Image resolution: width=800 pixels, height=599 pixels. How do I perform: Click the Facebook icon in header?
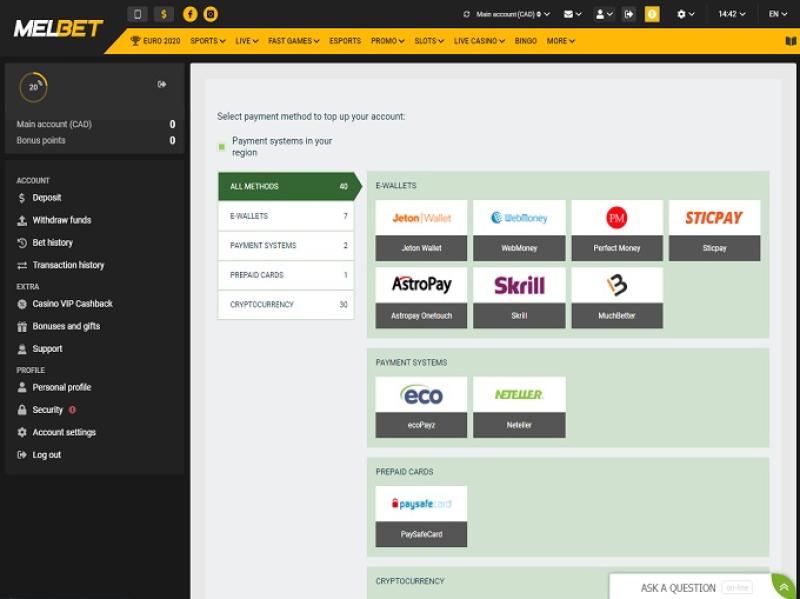[190, 14]
